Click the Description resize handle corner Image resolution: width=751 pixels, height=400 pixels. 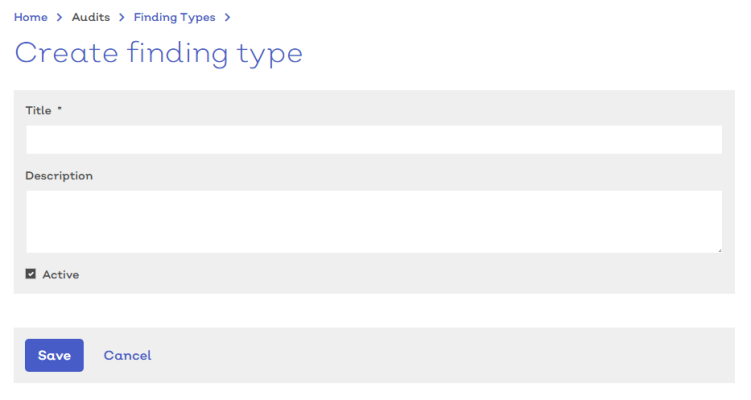(x=719, y=250)
